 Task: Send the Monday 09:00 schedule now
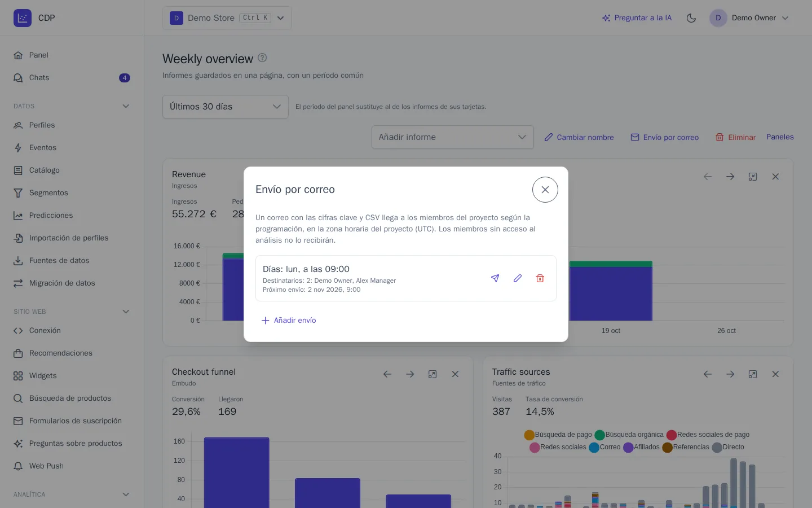pyautogui.click(x=495, y=278)
